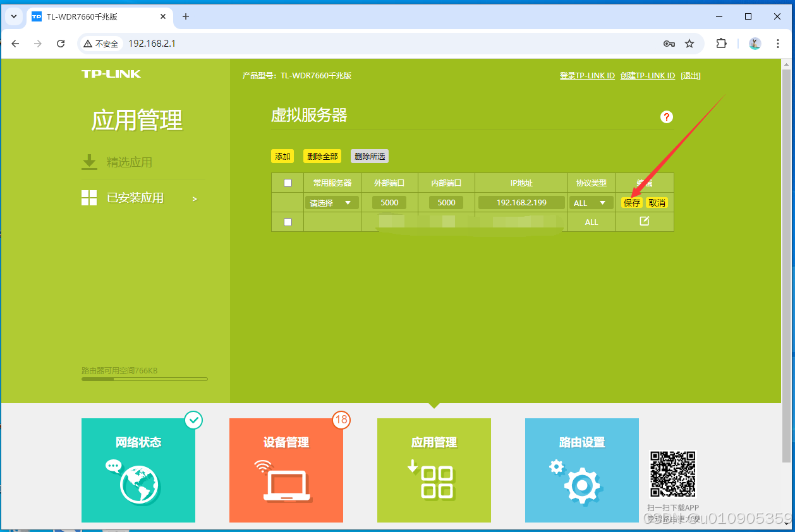This screenshot has width=795, height=532.
Task: Open the edit pencil icon in the table row
Action: (644, 222)
